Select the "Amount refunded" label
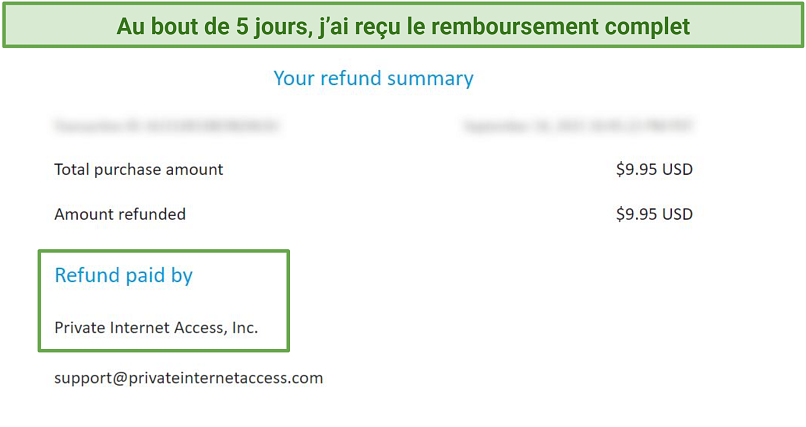This screenshot has width=806, height=427. (120, 214)
